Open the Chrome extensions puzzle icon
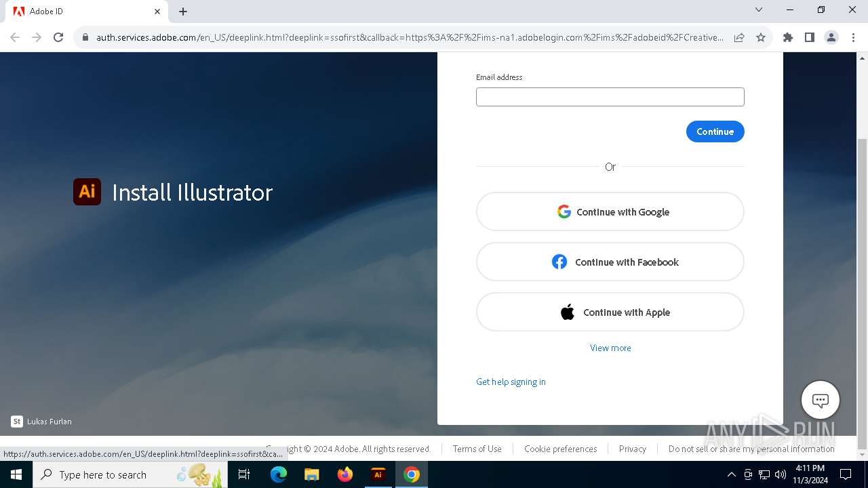This screenshot has width=868, height=488. [788, 37]
